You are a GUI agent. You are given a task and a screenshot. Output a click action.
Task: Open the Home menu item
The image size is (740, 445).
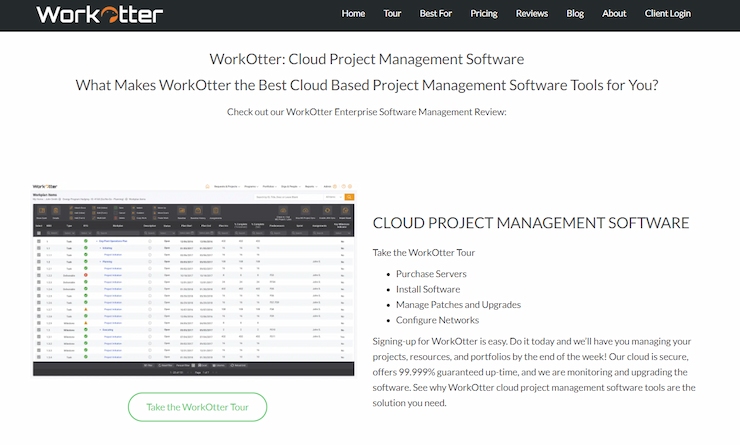pyautogui.click(x=353, y=14)
